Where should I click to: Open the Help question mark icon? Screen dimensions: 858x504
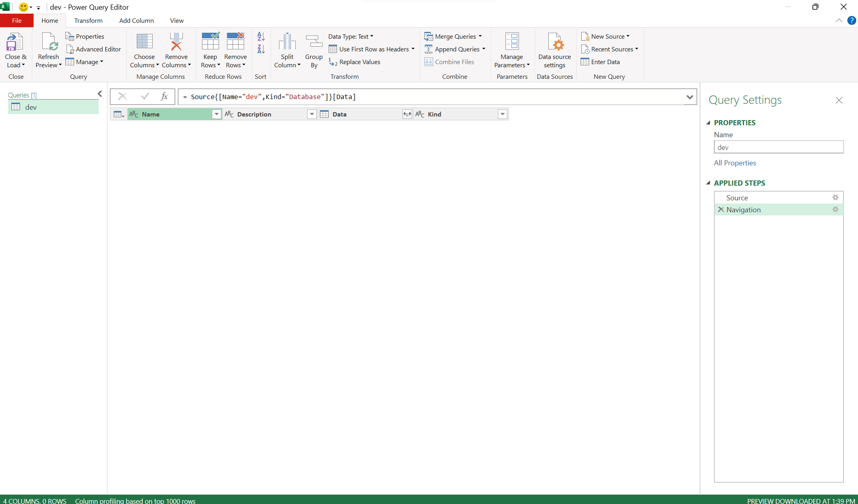(x=852, y=21)
